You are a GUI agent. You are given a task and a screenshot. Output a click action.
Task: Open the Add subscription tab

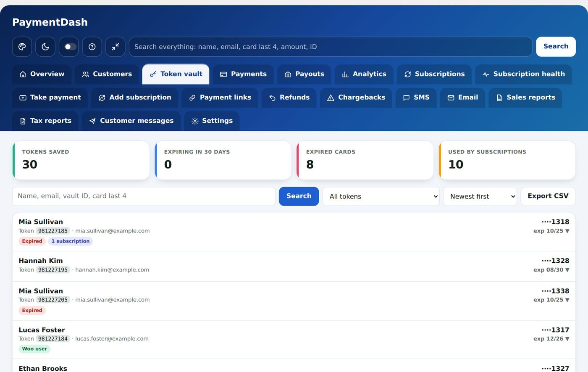(135, 98)
